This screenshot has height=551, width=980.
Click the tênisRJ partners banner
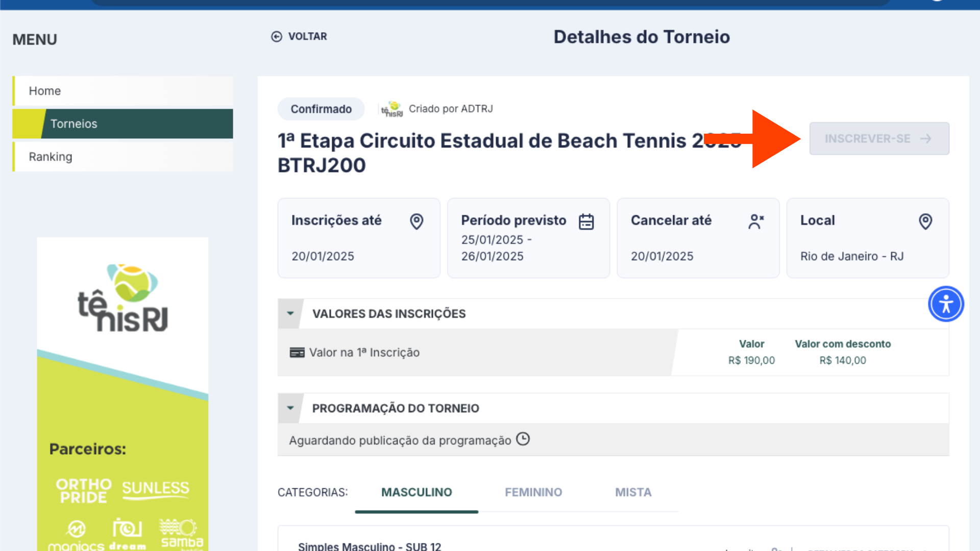[x=122, y=394]
